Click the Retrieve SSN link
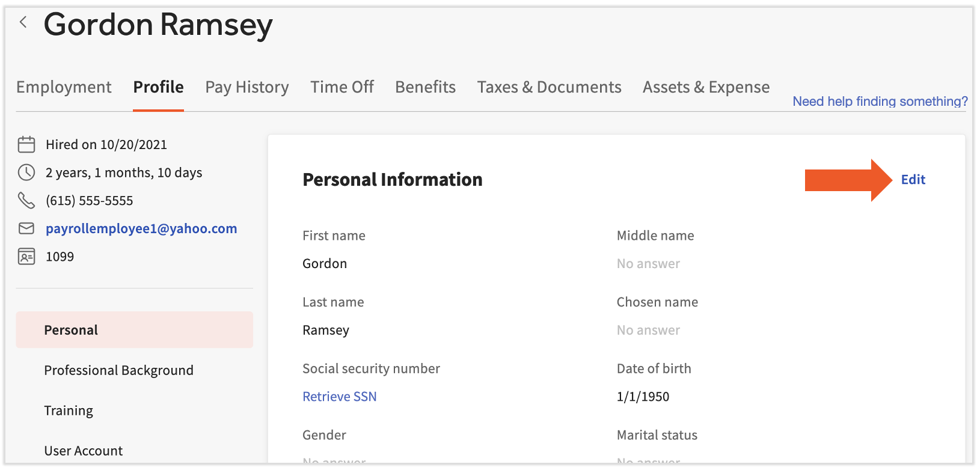 point(339,397)
